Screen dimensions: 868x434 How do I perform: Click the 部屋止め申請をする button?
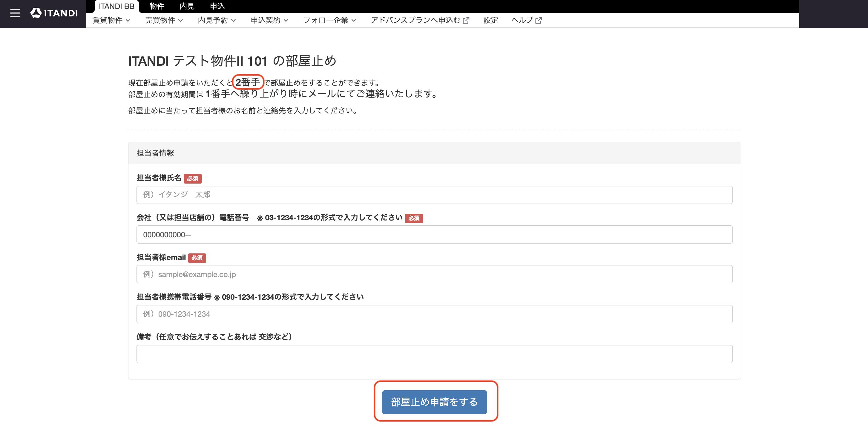click(x=434, y=402)
